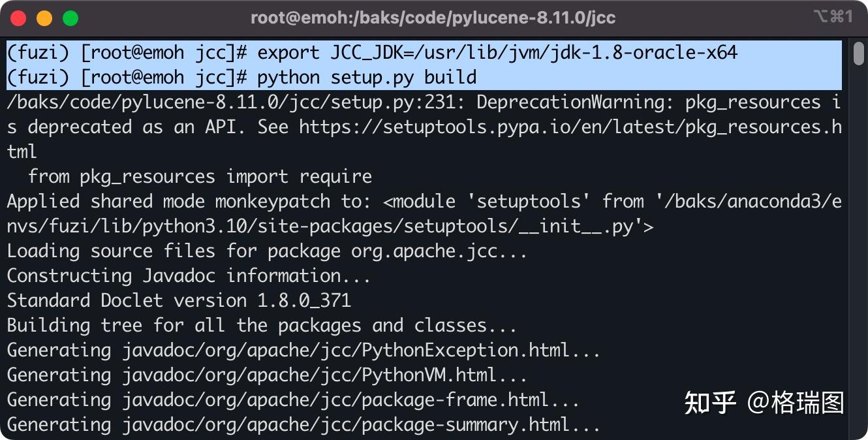Click the 'Applied shared mode monkeypatch' text

168,202
